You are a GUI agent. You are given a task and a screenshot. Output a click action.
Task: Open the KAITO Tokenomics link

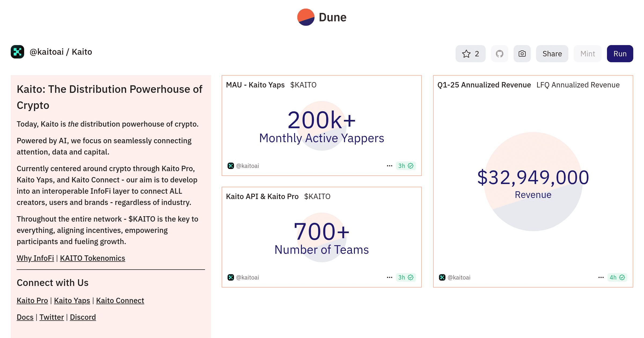pyautogui.click(x=92, y=258)
